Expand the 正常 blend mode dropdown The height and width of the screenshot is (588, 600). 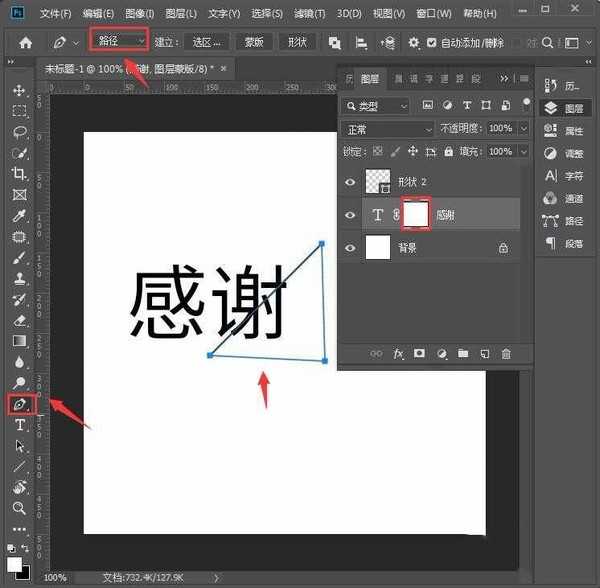387,129
